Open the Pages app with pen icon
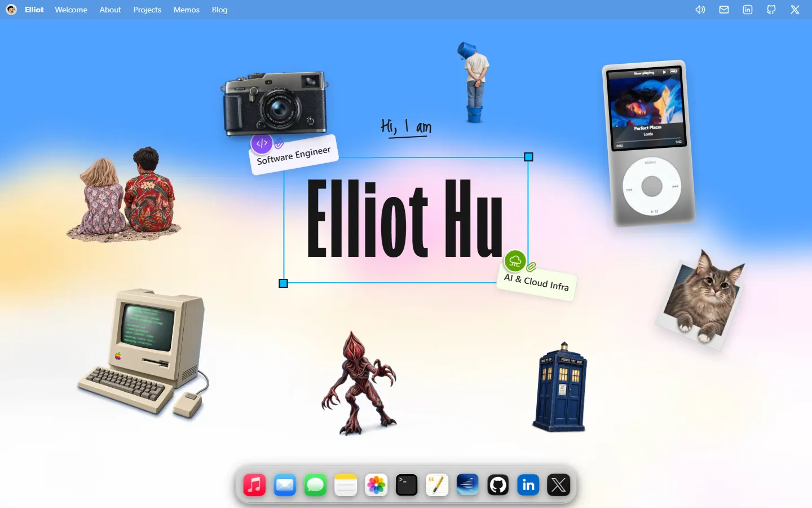The width and height of the screenshot is (812, 508). pyautogui.click(x=437, y=485)
